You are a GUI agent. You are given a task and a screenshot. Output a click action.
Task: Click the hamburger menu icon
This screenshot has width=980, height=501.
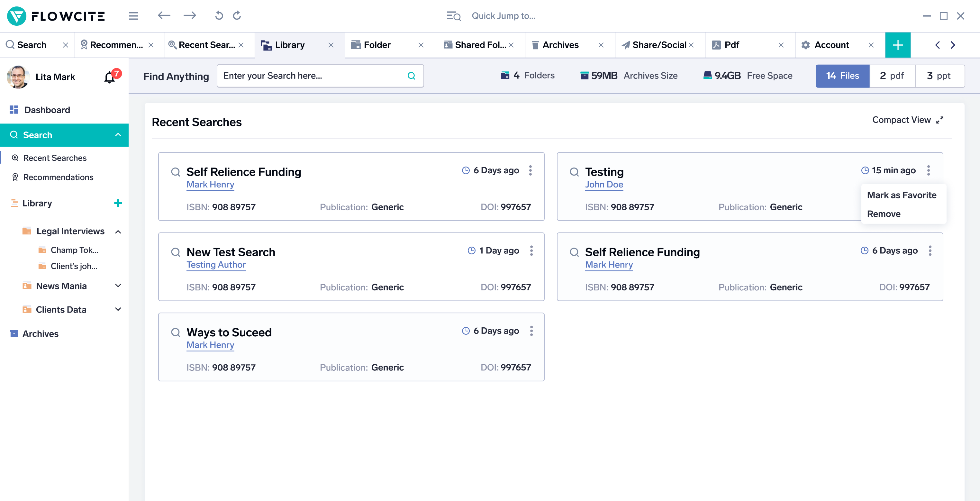click(133, 16)
